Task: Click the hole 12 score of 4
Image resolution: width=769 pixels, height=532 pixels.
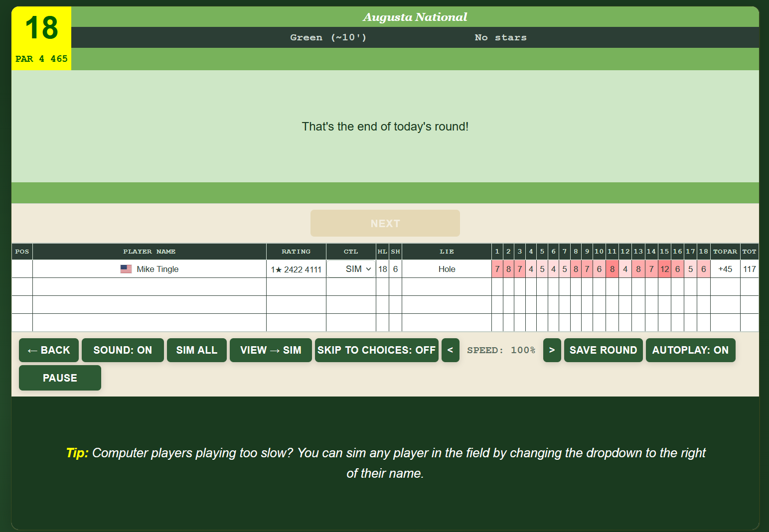Action: click(x=625, y=269)
